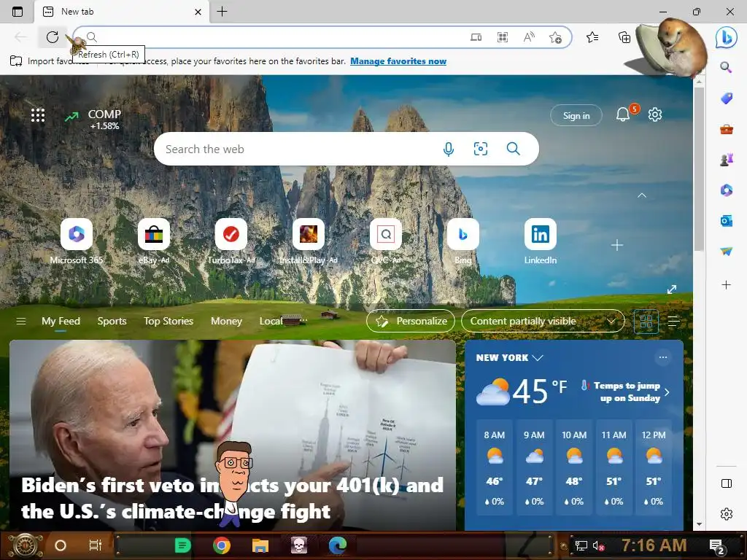Open the TurboTax quick link tile
747x560 pixels.
coord(231,241)
